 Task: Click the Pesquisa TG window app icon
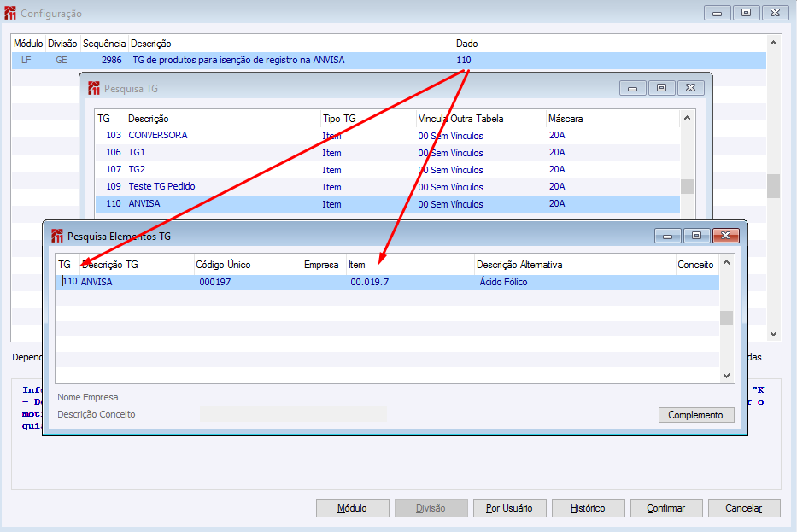click(x=94, y=89)
